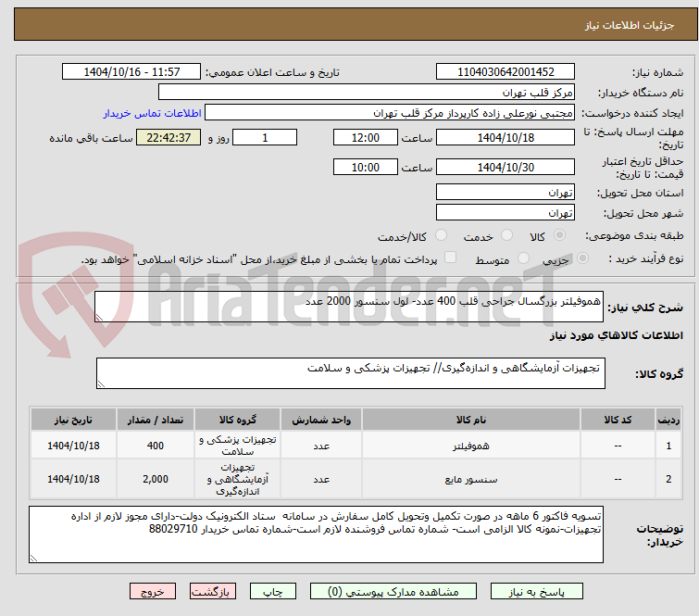Click the کد کالا column header

tap(618, 420)
